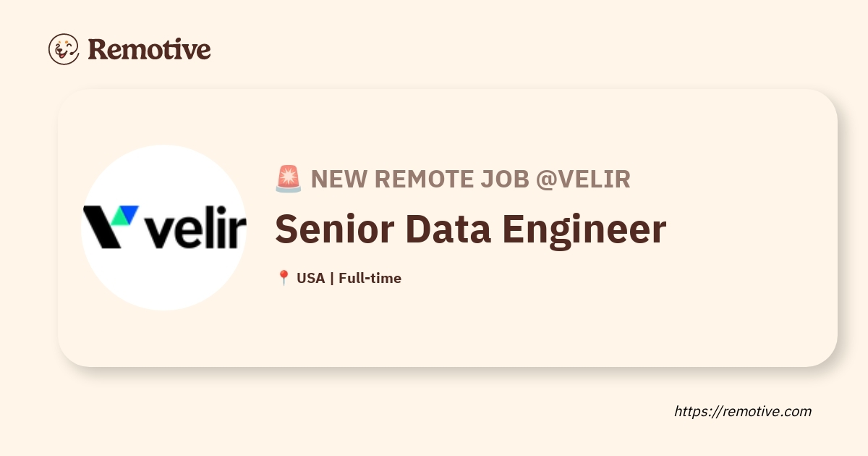The width and height of the screenshot is (868, 456).
Task: Click the Senior Data Engineer job title
Action: pos(470,229)
